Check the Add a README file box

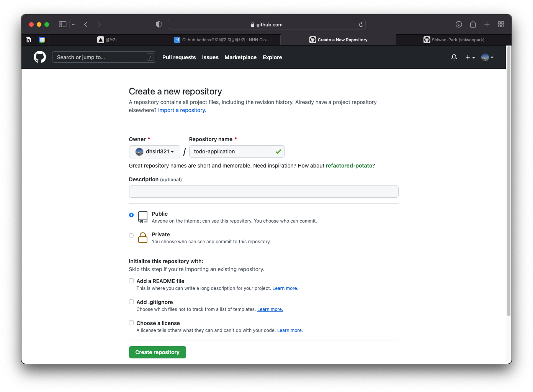[x=131, y=281]
